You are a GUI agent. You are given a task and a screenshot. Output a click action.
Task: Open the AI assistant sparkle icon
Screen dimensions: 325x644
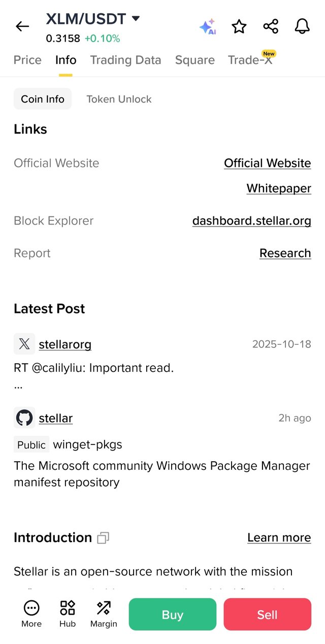tap(207, 26)
